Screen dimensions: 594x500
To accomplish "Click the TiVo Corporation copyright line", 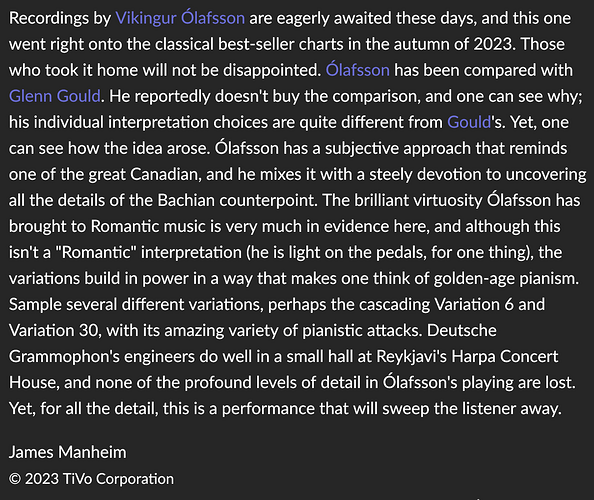I will (x=91, y=479).
